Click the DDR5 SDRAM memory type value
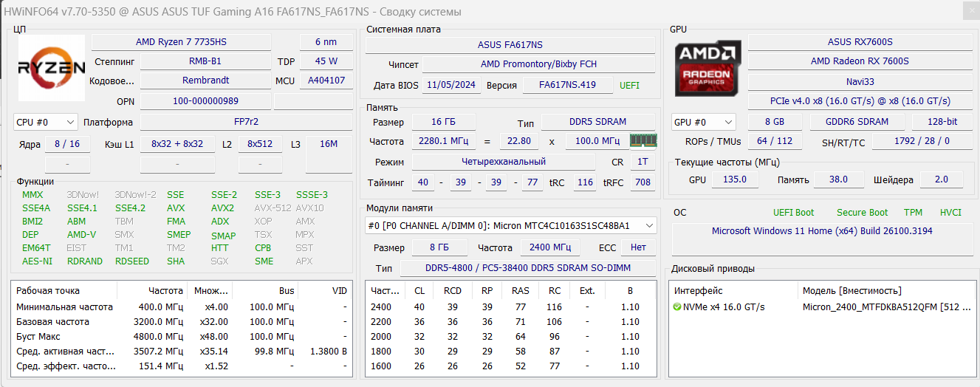The image size is (980, 387). tap(598, 122)
